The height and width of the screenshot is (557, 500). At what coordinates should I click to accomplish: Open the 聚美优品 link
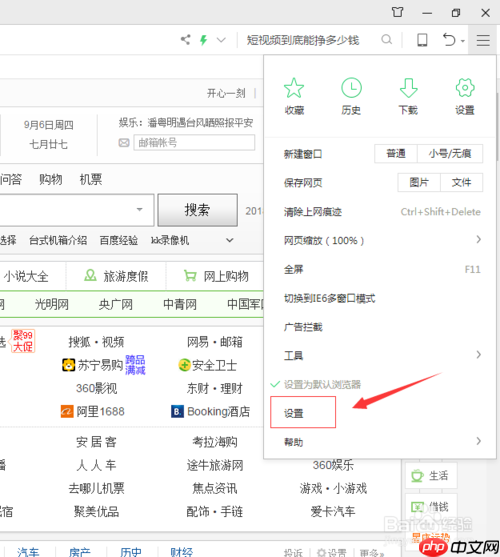[96, 511]
